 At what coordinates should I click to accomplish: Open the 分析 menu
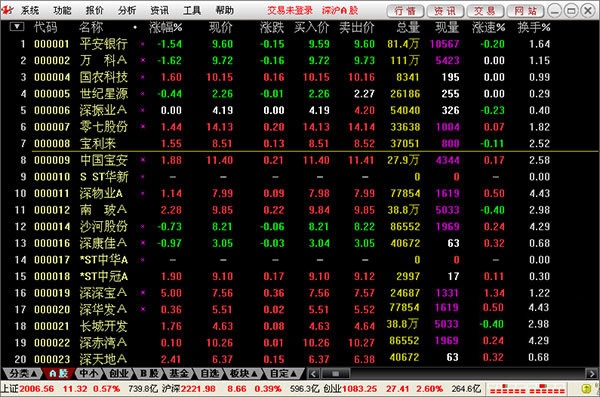click(x=127, y=10)
